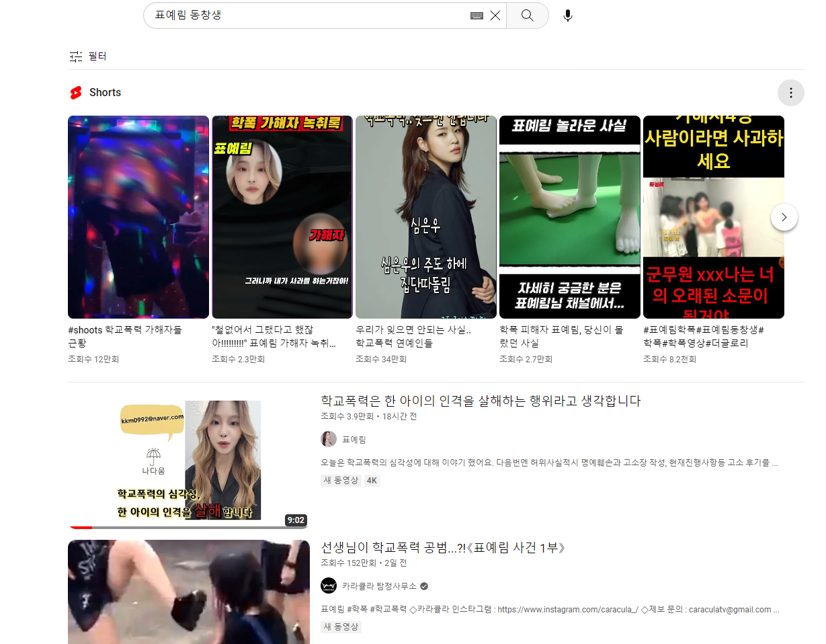Open the 필터 filter options
826x644 pixels.
88,56
